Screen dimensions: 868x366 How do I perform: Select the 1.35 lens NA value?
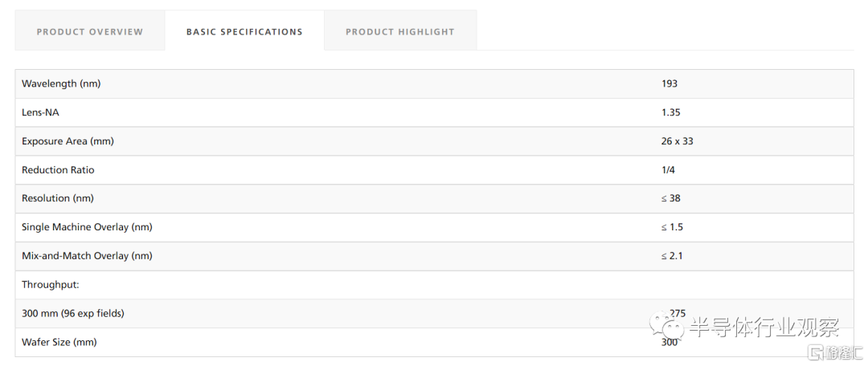[671, 112]
